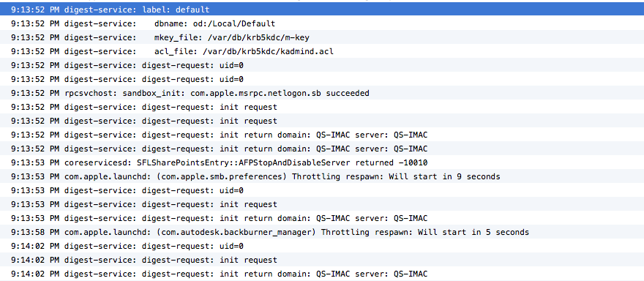This screenshot has height=281, width=644.
Task: Select the 9:13:53 'init return domain' row
Action: (x=322, y=219)
